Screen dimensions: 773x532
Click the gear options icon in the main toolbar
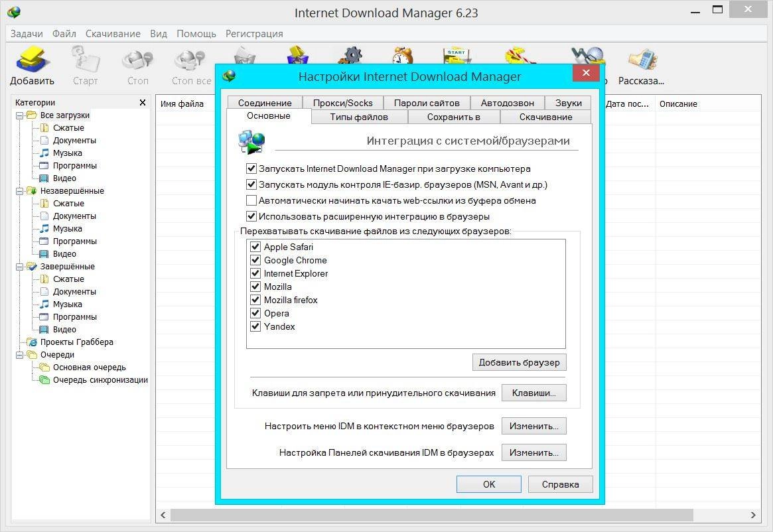click(350, 55)
